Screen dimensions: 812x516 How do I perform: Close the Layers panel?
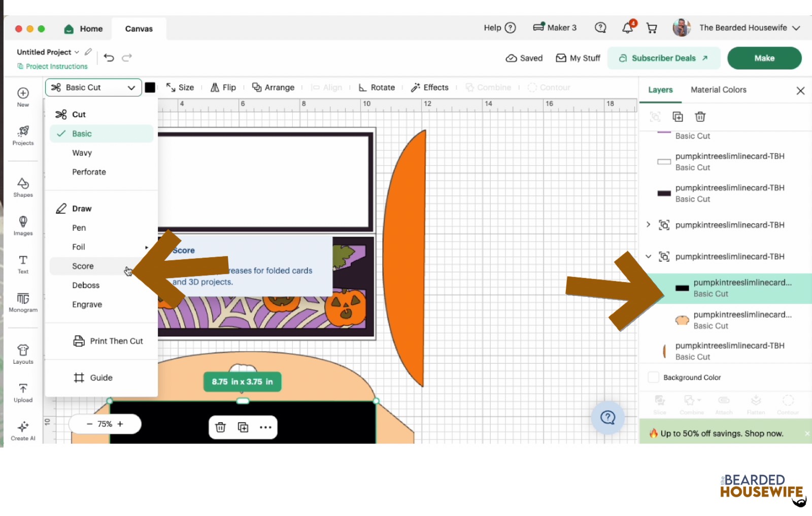800,91
